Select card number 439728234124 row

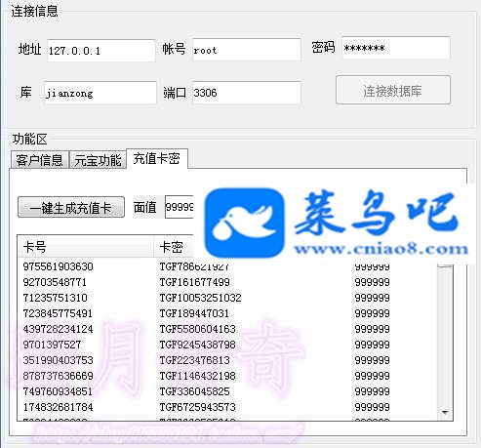(x=227, y=329)
